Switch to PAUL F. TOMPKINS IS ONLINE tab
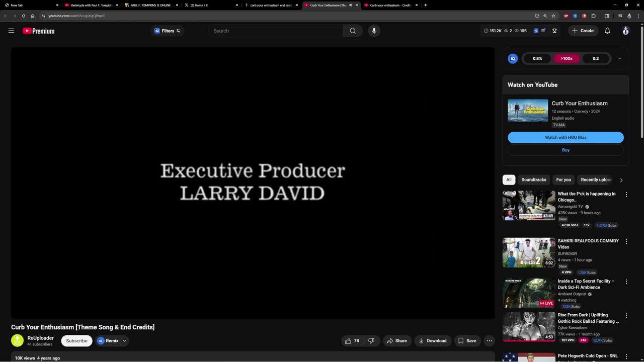Viewport: 644px width, 362px height. click(151, 5)
